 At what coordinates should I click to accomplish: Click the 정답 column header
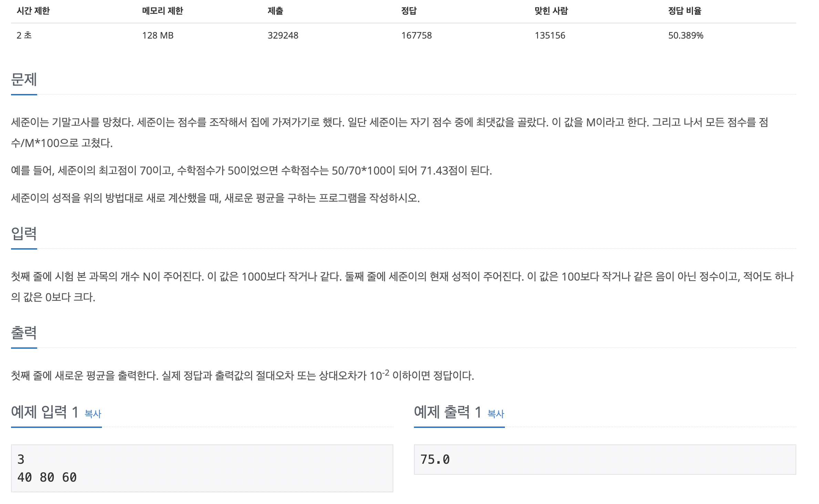click(x=409, y=11)
